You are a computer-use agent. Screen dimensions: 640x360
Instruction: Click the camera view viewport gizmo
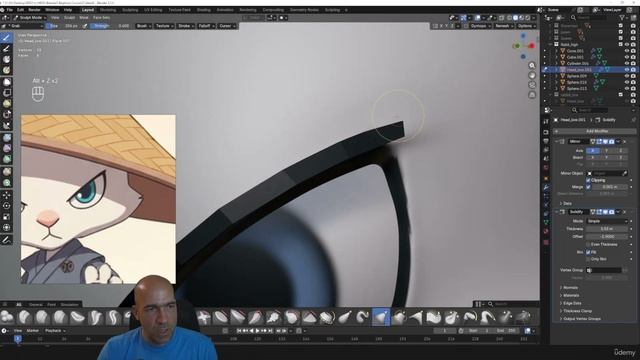pos(532,85)
